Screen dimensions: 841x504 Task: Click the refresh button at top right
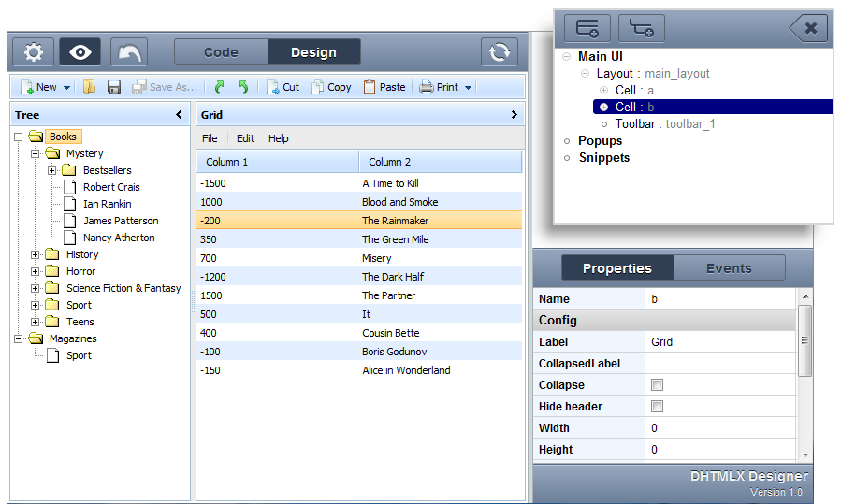pos(500,52)
